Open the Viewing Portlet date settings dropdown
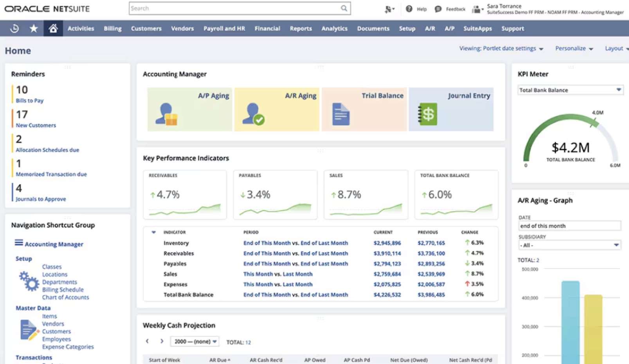Image resolution: width=629 pixels, height=364 pixels. [501, 49]
